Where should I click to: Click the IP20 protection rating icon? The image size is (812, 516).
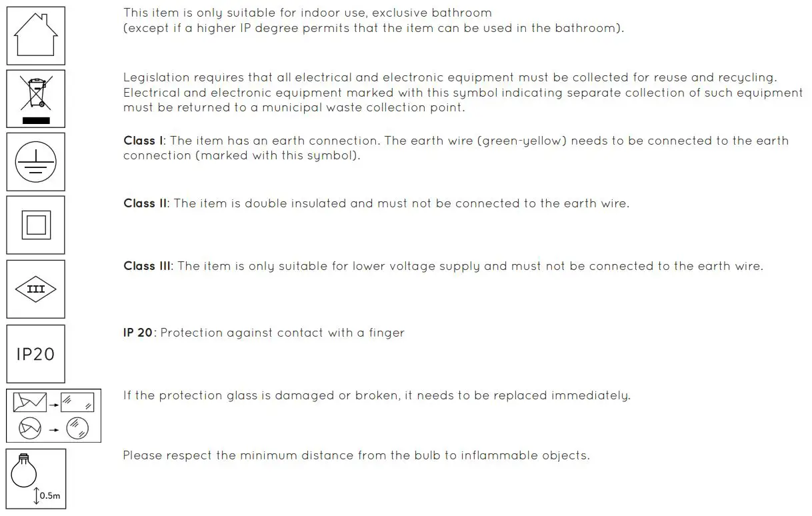click(36, 353)
